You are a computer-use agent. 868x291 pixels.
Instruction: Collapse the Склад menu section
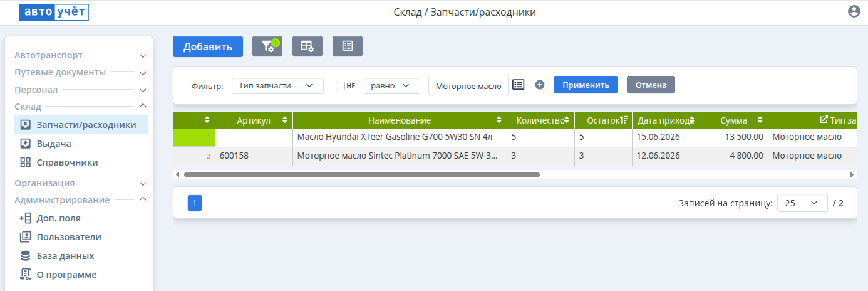[80, 107]
